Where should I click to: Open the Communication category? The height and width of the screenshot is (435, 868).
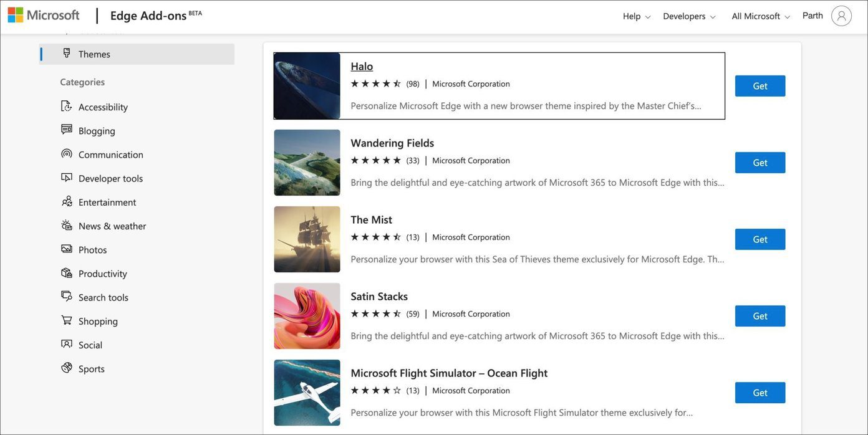111,154
